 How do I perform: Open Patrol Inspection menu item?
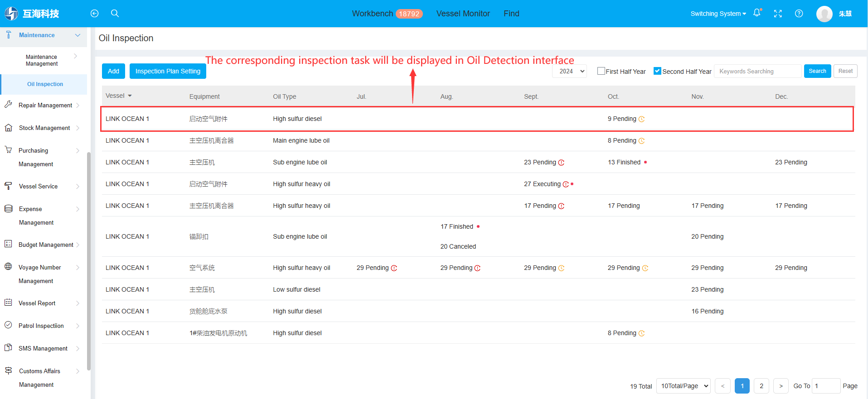point(41,326)
